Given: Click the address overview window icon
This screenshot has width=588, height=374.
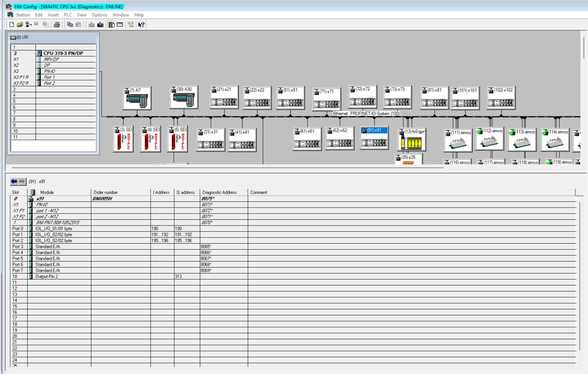Looking at the screenshot, I should 120,24.
